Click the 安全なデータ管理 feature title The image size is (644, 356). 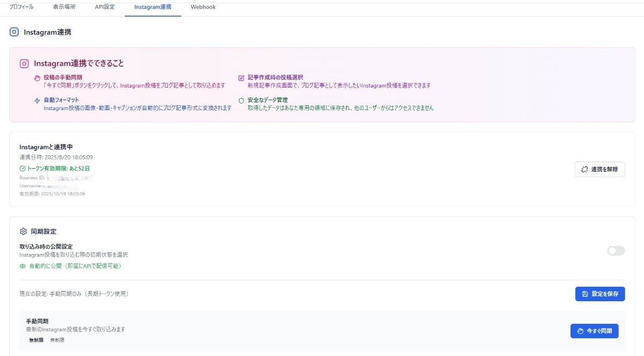(268, 100)
